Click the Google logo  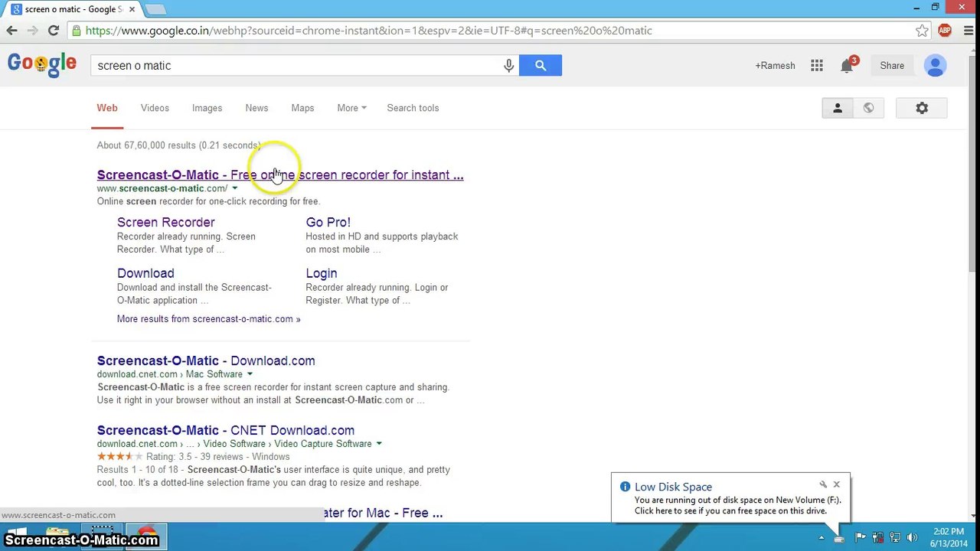click(x=42, y=66)
